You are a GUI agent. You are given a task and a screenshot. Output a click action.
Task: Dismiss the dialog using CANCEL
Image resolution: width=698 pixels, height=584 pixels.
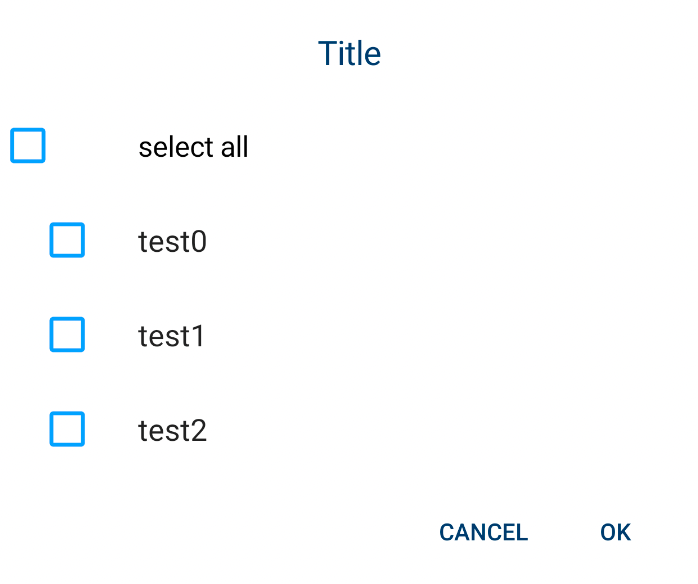coord(483,532)
